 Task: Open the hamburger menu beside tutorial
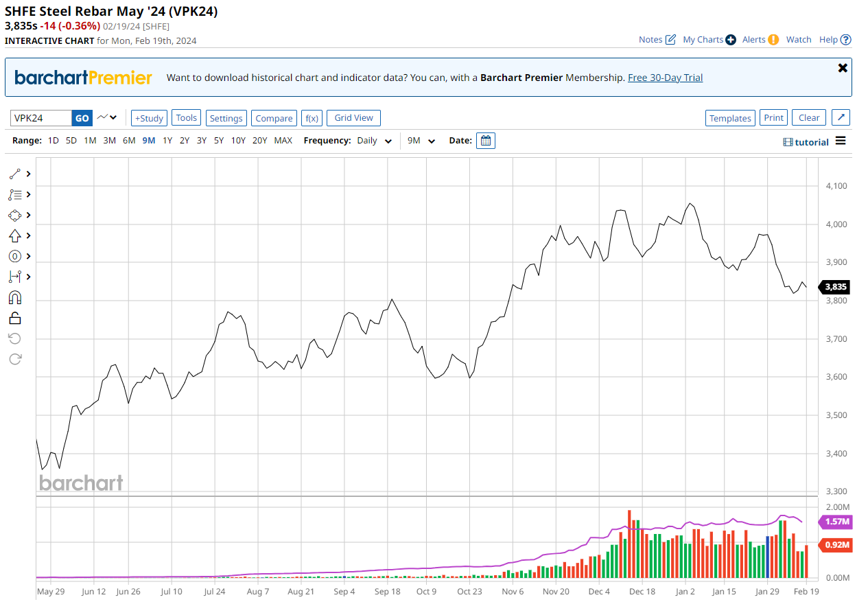(x=841, y=141)
